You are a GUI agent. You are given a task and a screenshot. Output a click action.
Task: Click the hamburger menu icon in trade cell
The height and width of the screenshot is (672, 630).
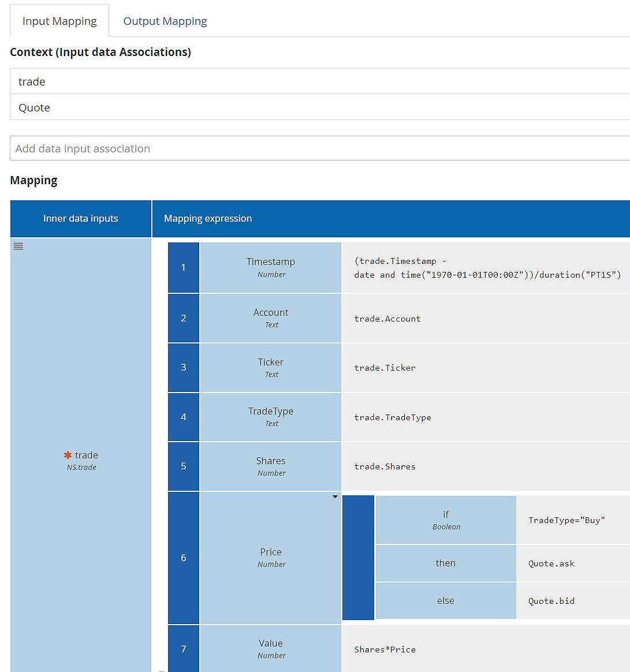pos(18,247)
